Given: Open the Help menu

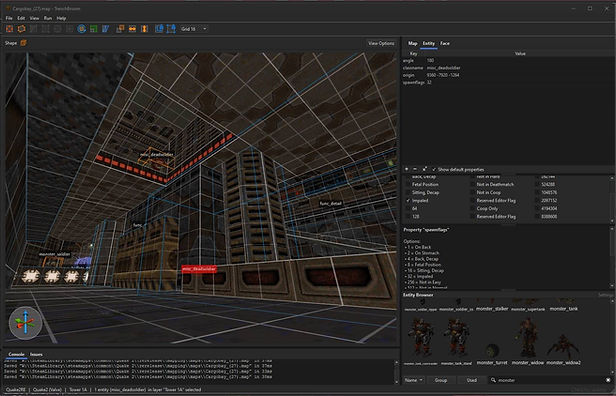Looking at the screenshot, I should tap(61, 18).
